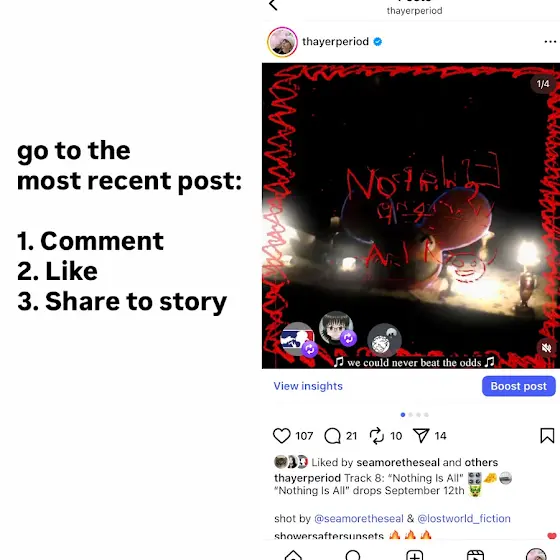Click the Boost post button
This screenshot has height=560, width=560.
click(519, 386)
